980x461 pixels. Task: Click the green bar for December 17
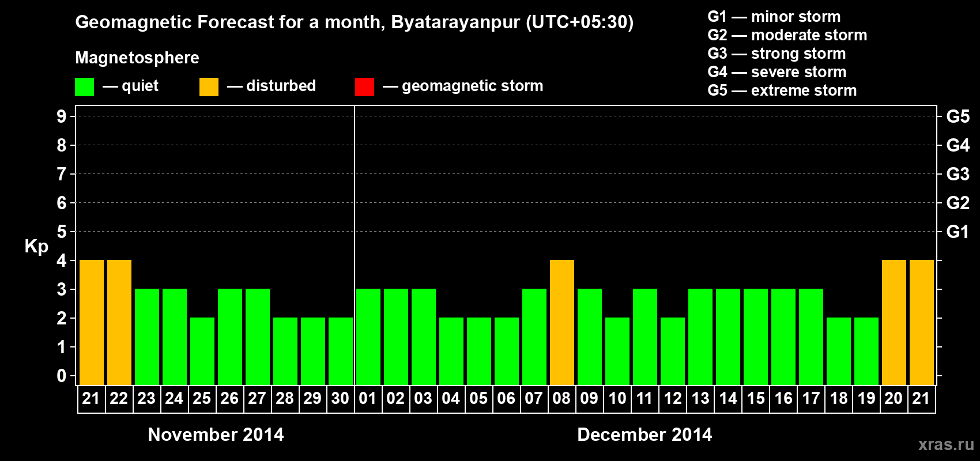click(811, 337)
